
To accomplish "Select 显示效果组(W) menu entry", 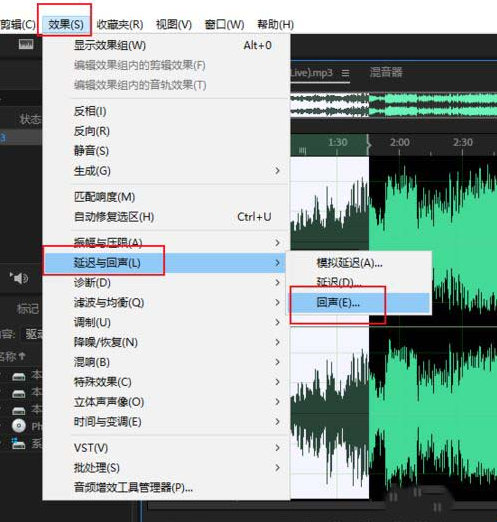I will tap(166, 45).
